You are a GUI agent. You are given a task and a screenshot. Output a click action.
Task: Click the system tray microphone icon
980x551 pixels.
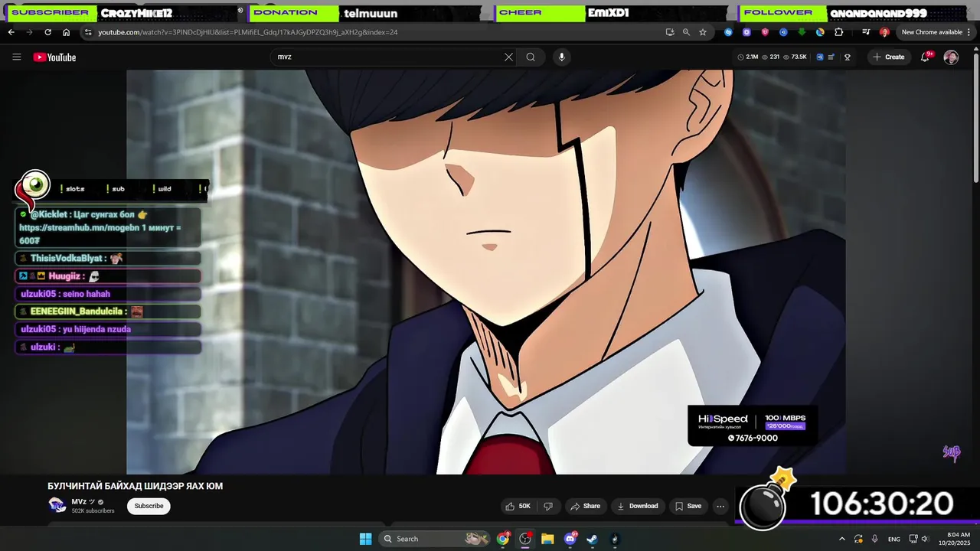pos(874,539)
